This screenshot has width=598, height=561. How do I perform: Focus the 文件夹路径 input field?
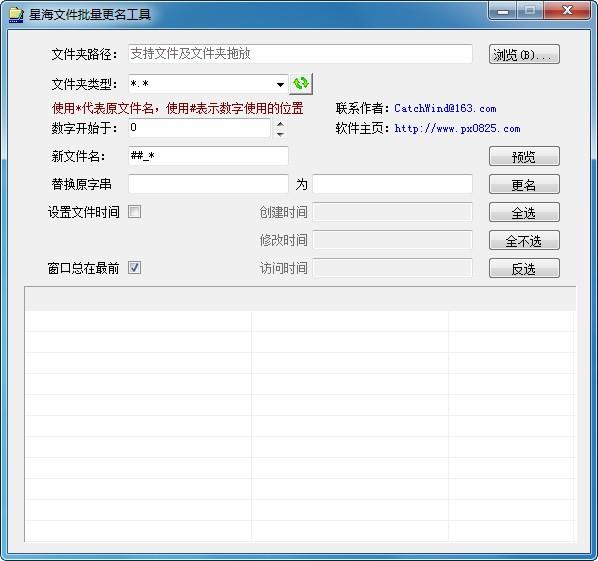point(301,54)
